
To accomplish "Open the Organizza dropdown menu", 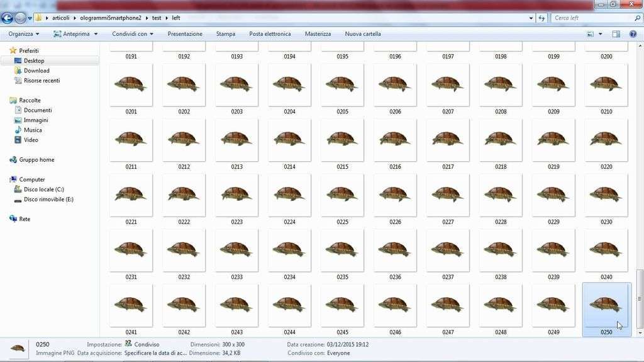I will tap(23, 34).
